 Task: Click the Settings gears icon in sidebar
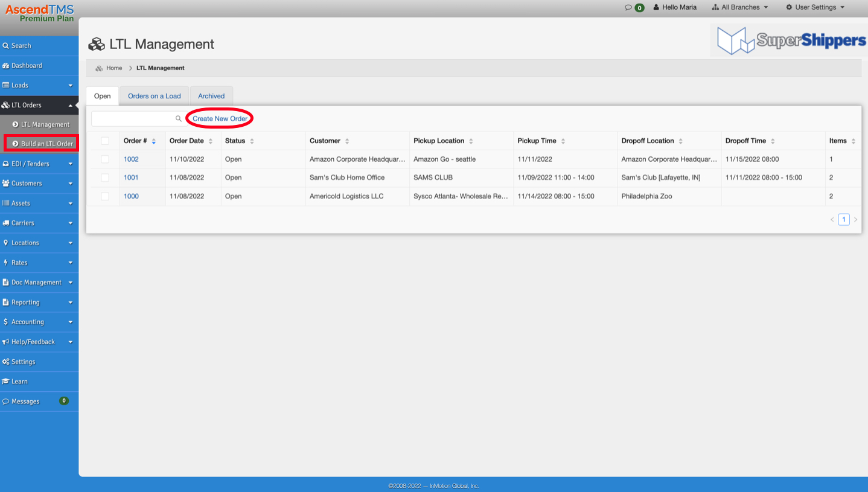click(x=5, y=362)
